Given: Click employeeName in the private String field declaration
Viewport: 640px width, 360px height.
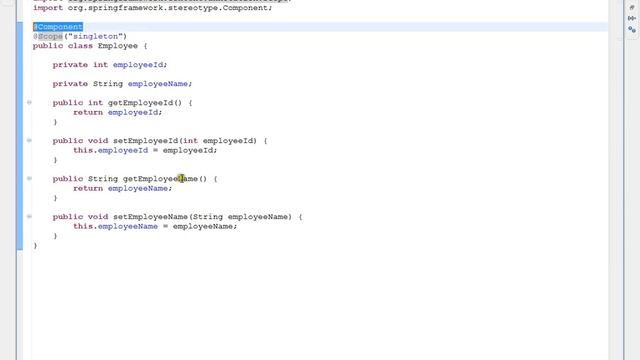Looking at the screenshot, I should [x=158, y=84].
